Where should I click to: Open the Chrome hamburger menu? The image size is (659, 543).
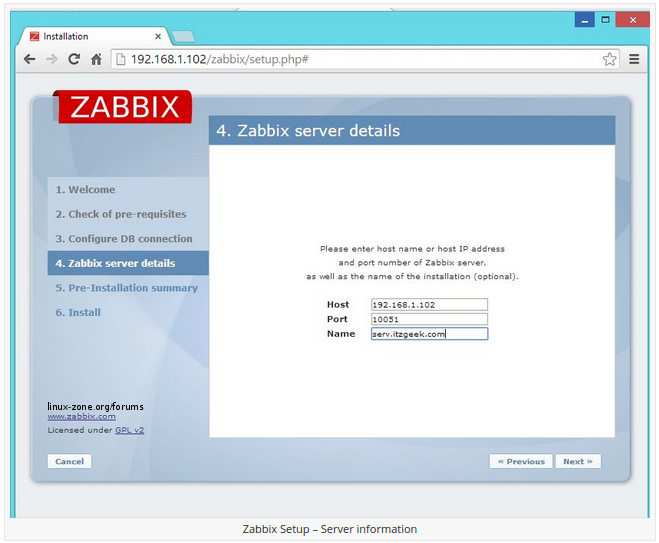[634, 60]
